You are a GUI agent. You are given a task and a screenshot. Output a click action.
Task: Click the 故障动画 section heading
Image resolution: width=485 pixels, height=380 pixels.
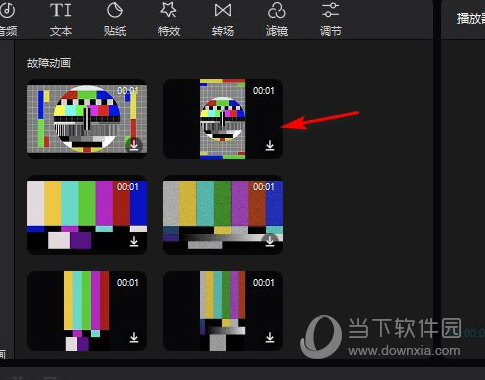pyautogui.click(x=49, y=63)
